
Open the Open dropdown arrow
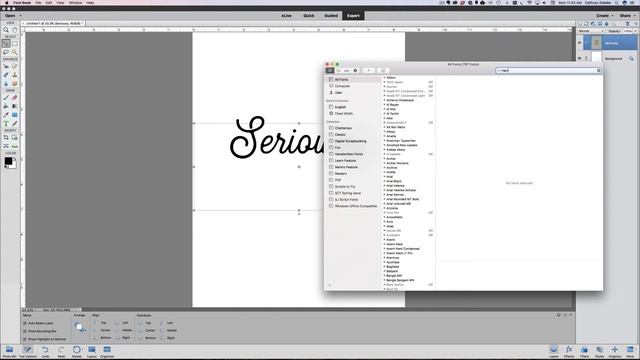pyautogui.click(x=20, y=16)
